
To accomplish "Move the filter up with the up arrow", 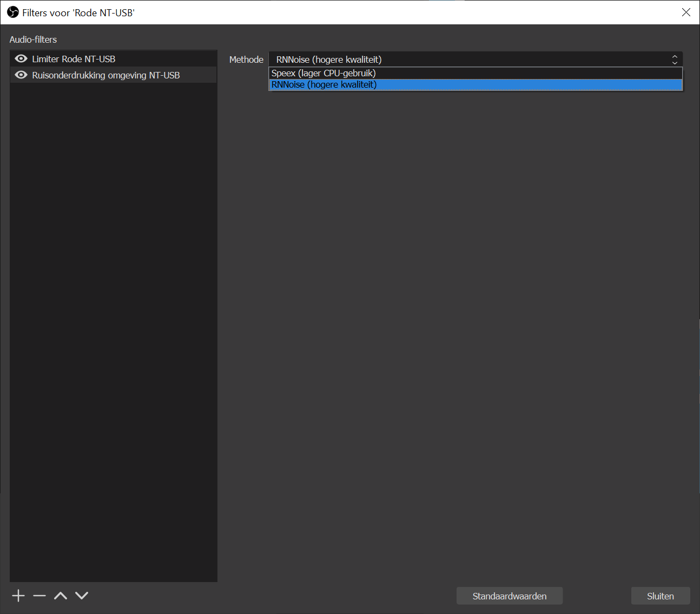I will pyautogui.click(x=61, y=596).
